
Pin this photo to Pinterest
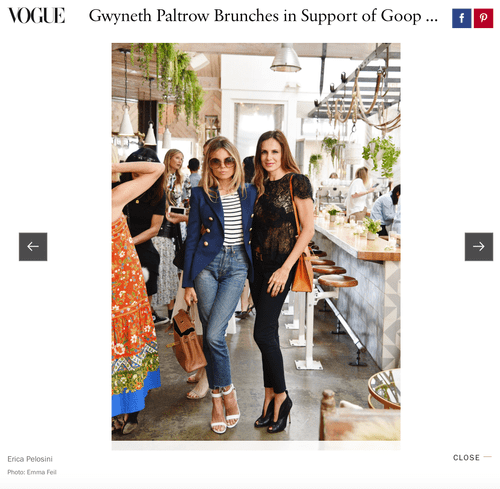pos(483,18)
